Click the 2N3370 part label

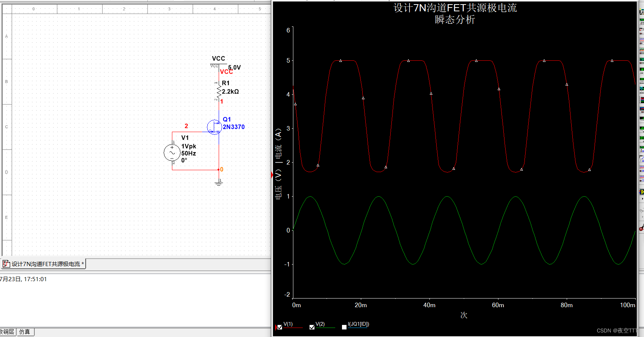click(x=234, y=127)
